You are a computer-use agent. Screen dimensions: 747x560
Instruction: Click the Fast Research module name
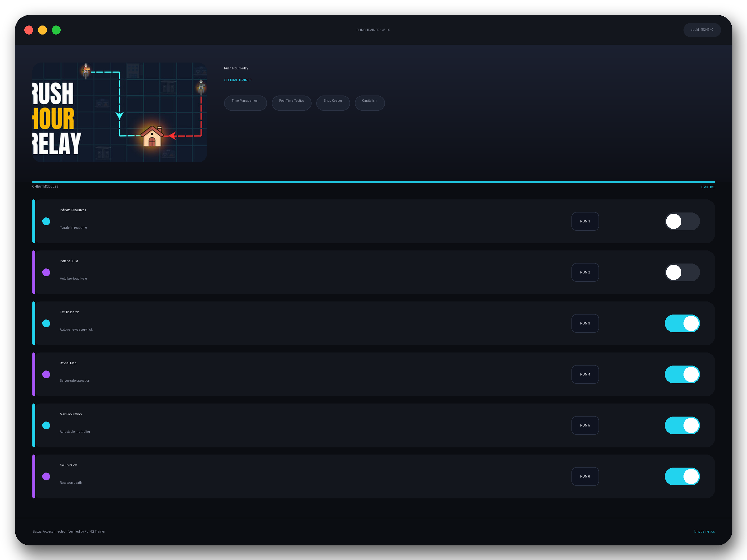[70, 312]
